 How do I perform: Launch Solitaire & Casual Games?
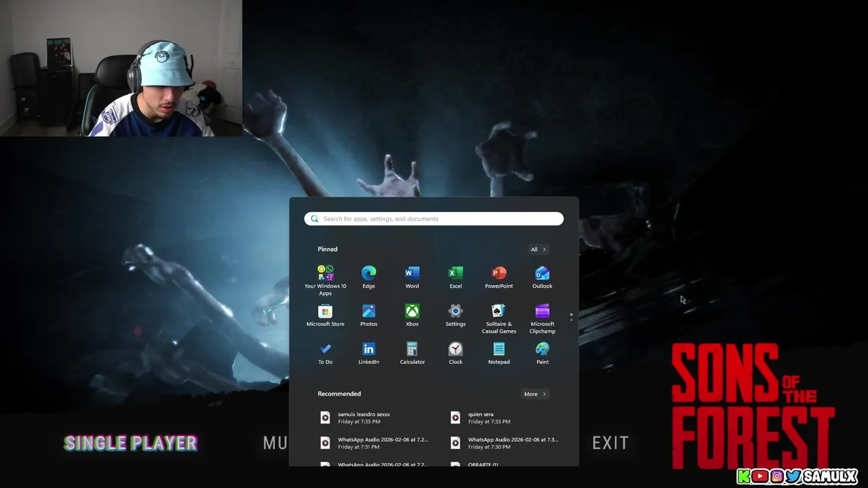[x=499, y=319]
